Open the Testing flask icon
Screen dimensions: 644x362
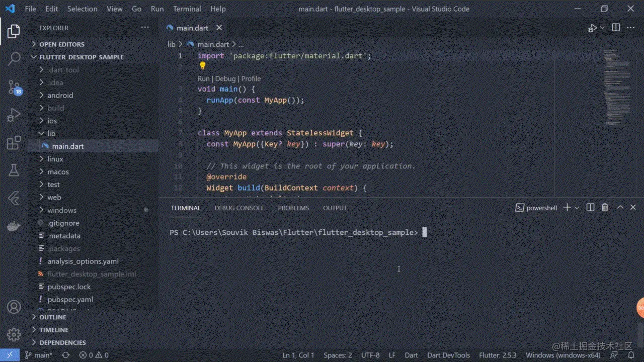click(x=14, y=170)
